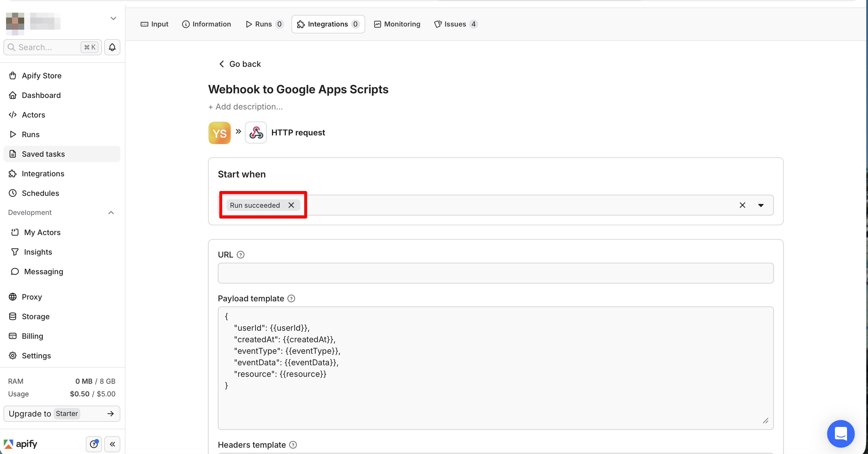This screenshot has height=454, width=868.
Task: Click the URL field help icon
Action: (241, 255)
